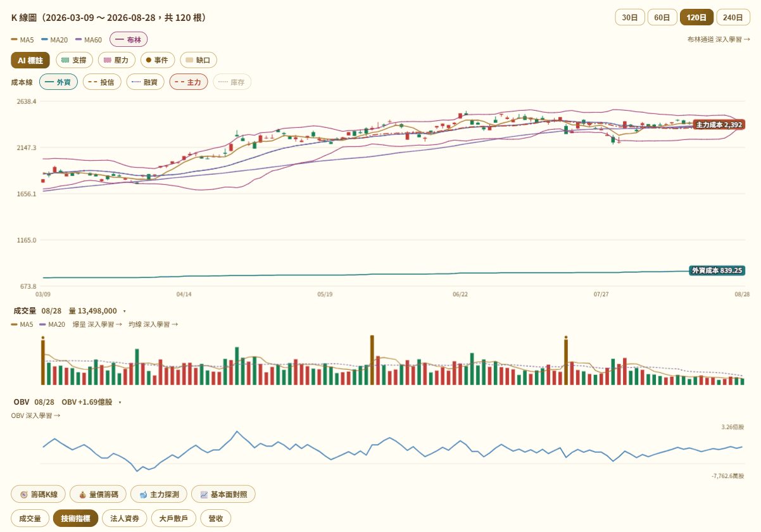
Task: Click the 外資成本 839.25 price label
Action: pos(717,270)
